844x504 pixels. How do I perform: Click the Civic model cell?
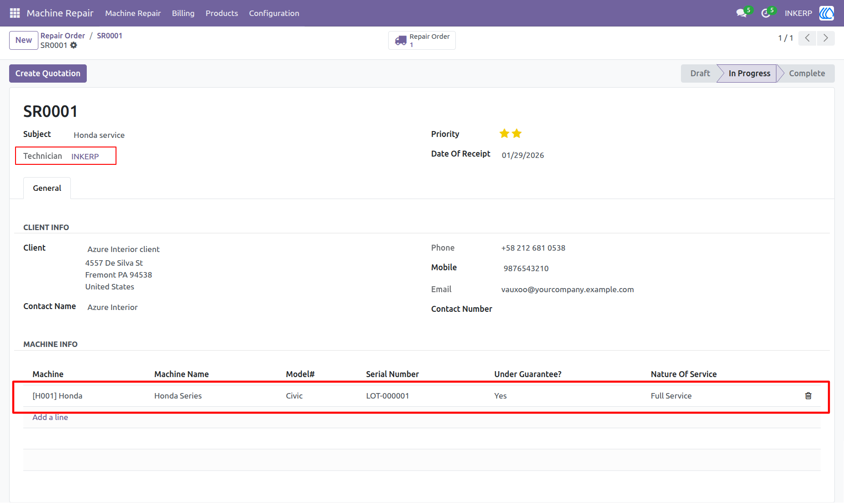tap(294, 396)
